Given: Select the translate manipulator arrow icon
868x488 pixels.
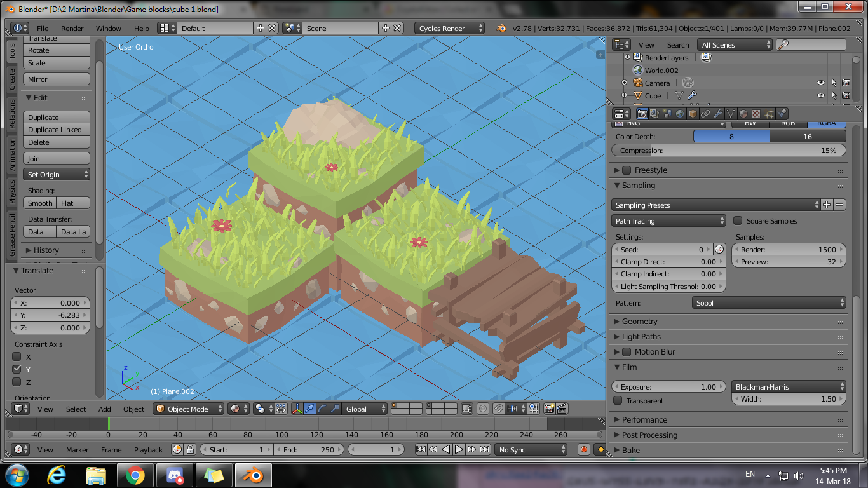Looking at the screenshot, I should click(309, 409).
